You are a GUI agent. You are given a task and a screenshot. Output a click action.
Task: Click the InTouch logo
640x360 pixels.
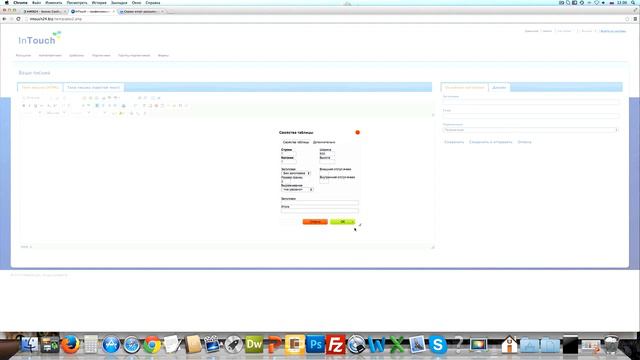pos(39,39)
